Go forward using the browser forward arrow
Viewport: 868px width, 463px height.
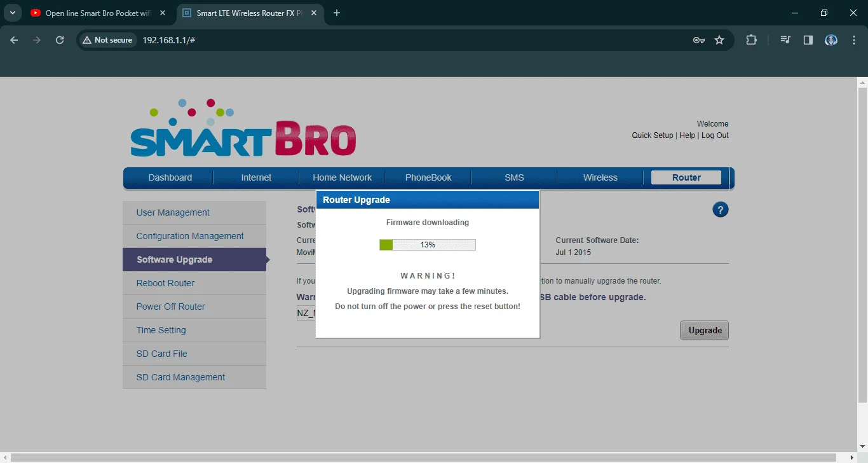coord(37,40)
